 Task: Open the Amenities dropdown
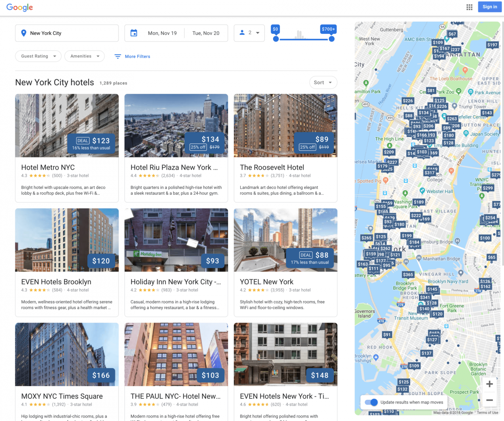point(84,56)
